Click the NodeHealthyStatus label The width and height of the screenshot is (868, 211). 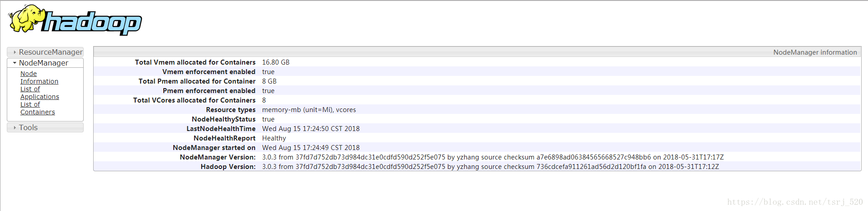[223, 119]
